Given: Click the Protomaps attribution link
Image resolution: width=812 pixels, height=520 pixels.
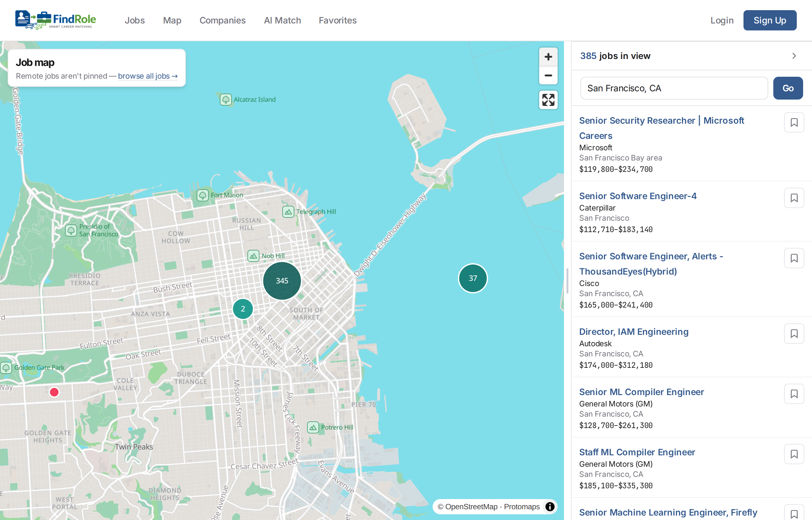Looking at the screenshot, I should coord(521,506).
